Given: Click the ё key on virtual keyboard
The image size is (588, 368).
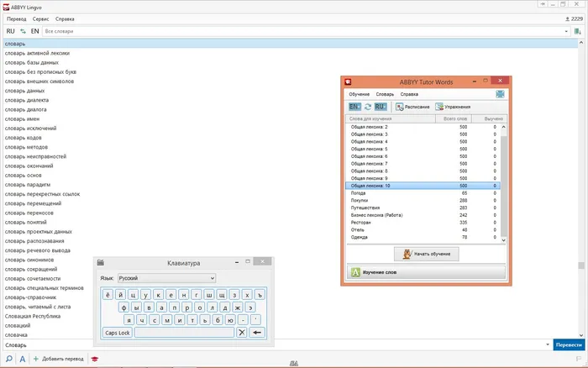Looking at the screenshot, I should click(x=108, y=295).
